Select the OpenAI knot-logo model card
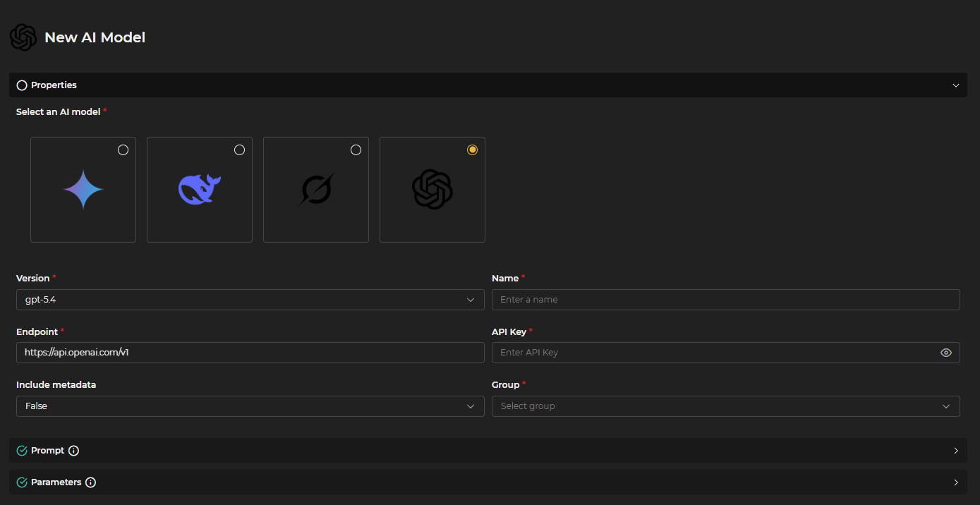980x505 pixels. click(432, 190)
